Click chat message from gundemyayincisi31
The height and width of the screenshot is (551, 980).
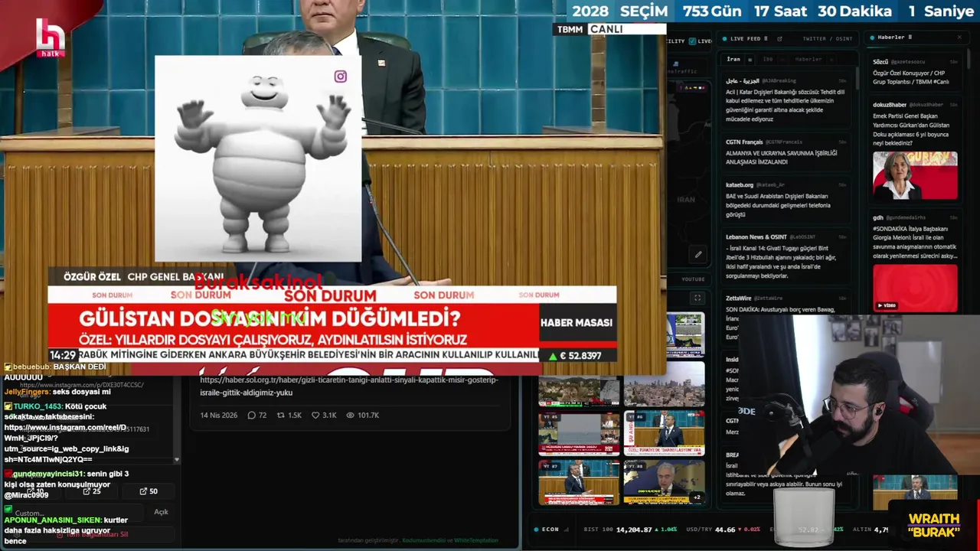67,484
